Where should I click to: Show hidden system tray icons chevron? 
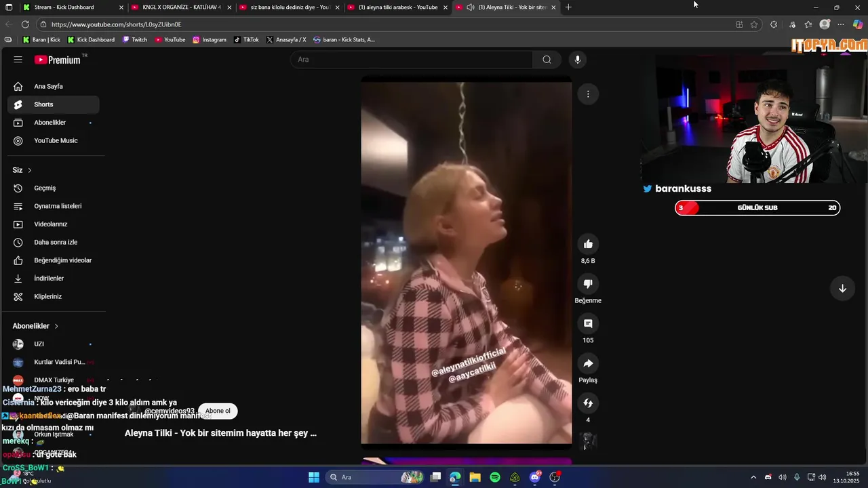tap(753, 477)
